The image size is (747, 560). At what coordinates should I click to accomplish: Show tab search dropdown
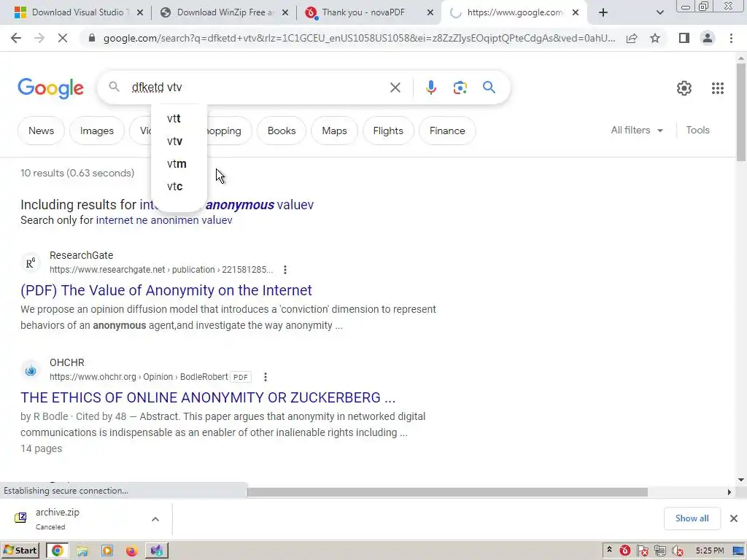(x=659, y=13)
